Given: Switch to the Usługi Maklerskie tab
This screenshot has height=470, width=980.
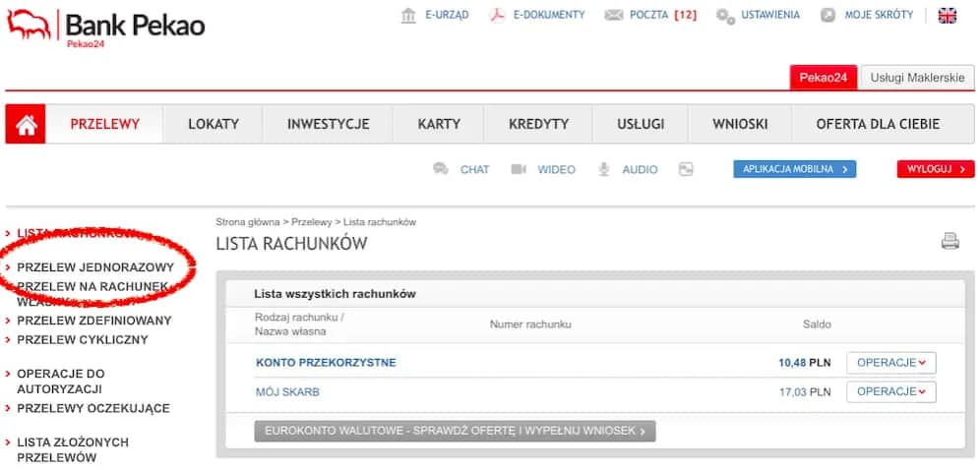Looking at the screenshot, I should point(917,78).
